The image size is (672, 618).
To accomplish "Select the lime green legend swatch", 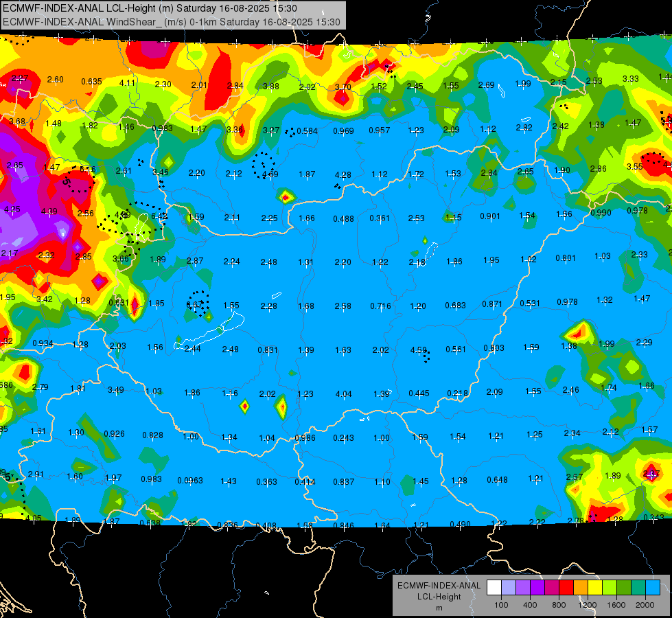I will click(610, 587).
